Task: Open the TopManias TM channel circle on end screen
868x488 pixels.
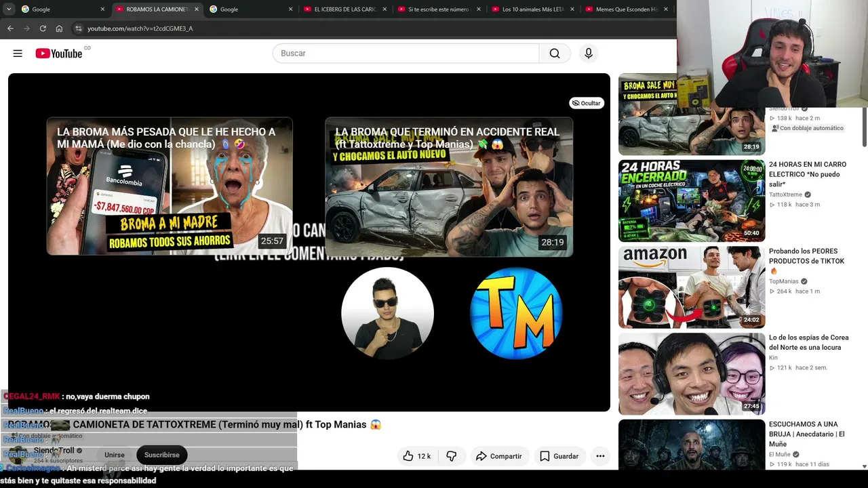Action: coord(516,313)
